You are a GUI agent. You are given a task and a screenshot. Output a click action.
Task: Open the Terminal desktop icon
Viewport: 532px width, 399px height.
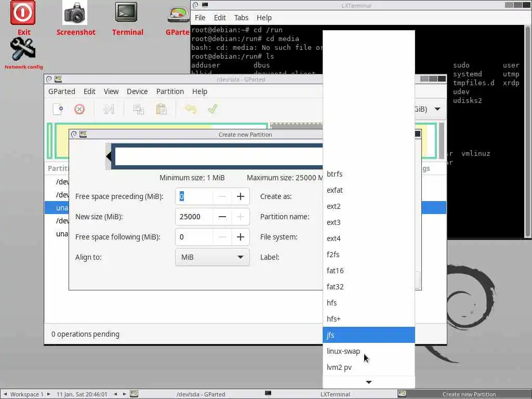tap(126, 13)
